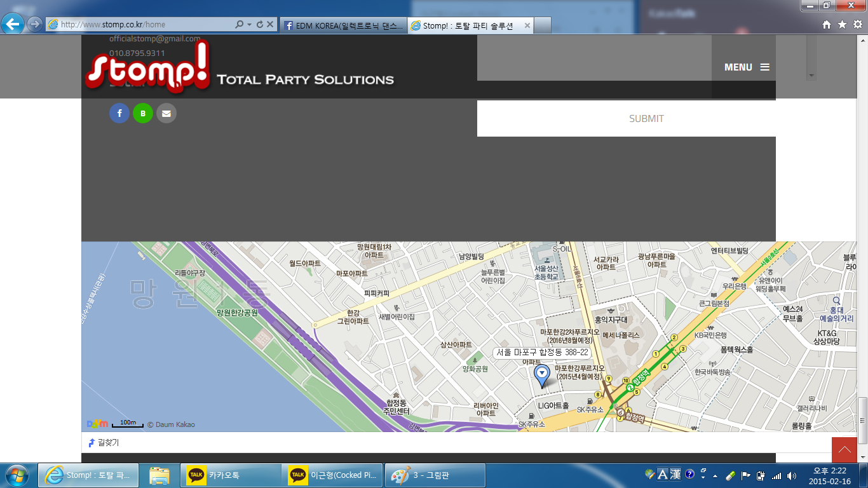Click the page refresh icon
This screenshot has width=868, height=488.
pos(259,24)
